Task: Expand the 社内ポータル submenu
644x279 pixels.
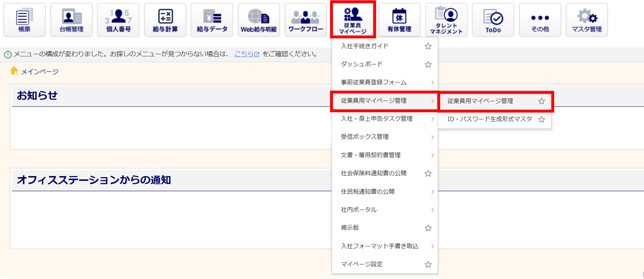Action: pos(385,210)
